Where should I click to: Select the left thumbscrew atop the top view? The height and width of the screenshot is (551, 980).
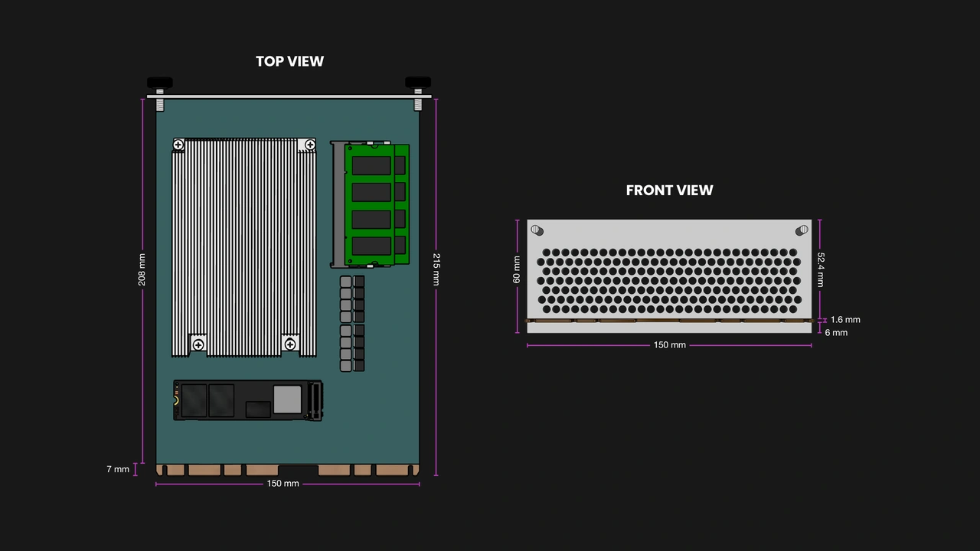[x=159, y=82]
